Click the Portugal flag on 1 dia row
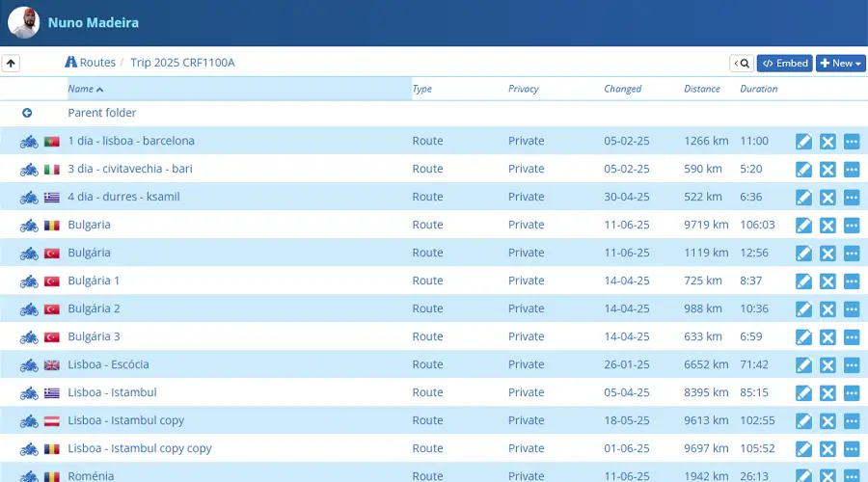Screen dimensions: 868x482 pyautogui.click(x=51, y=142)
